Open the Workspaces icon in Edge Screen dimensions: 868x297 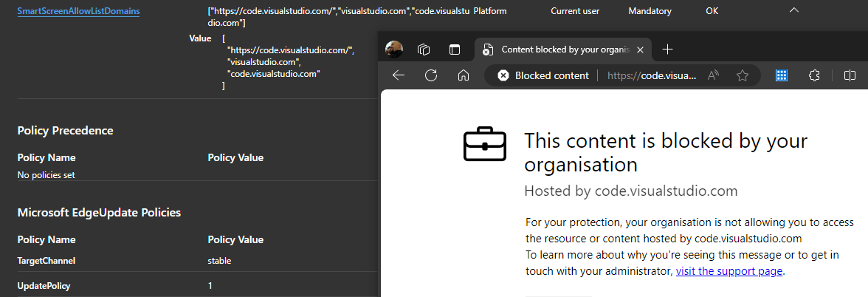[424, 50]
